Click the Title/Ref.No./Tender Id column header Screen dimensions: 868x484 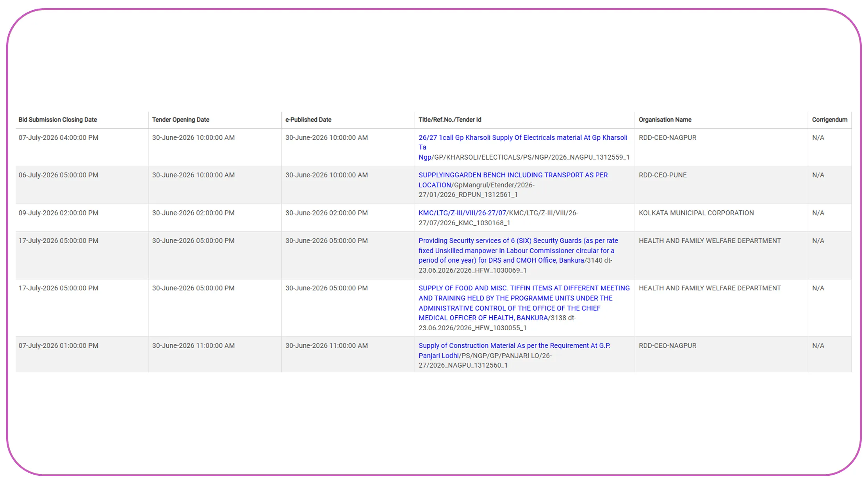(x=450, y=119)
